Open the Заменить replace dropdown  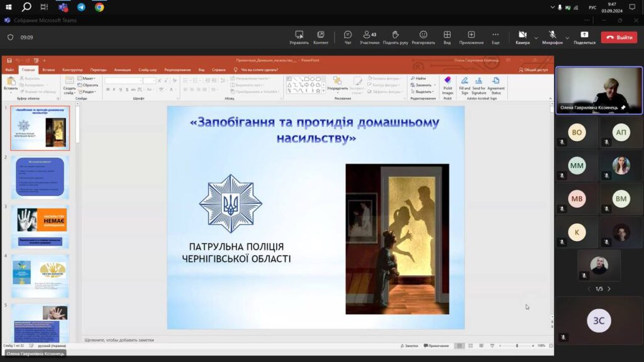pos(423,85)
